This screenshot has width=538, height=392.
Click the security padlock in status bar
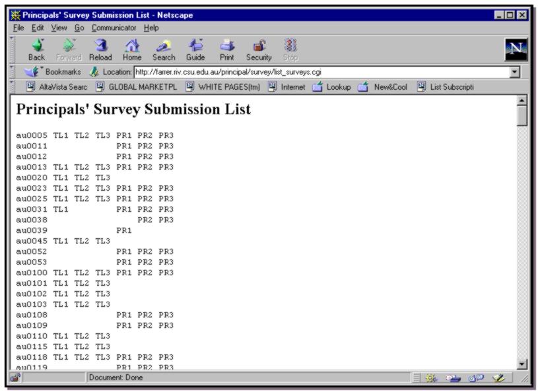pyautogui.click(x=15, y=377)
